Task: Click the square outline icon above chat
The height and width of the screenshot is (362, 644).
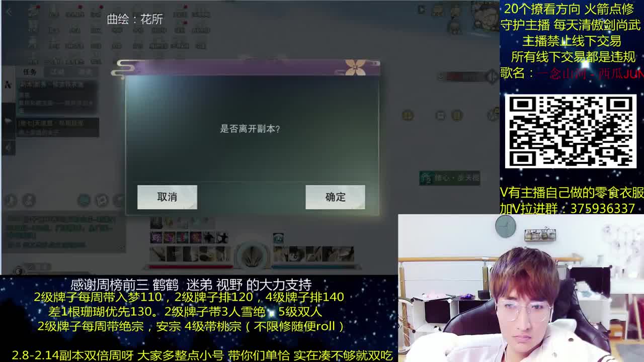Action: click(x=102, y=201)
